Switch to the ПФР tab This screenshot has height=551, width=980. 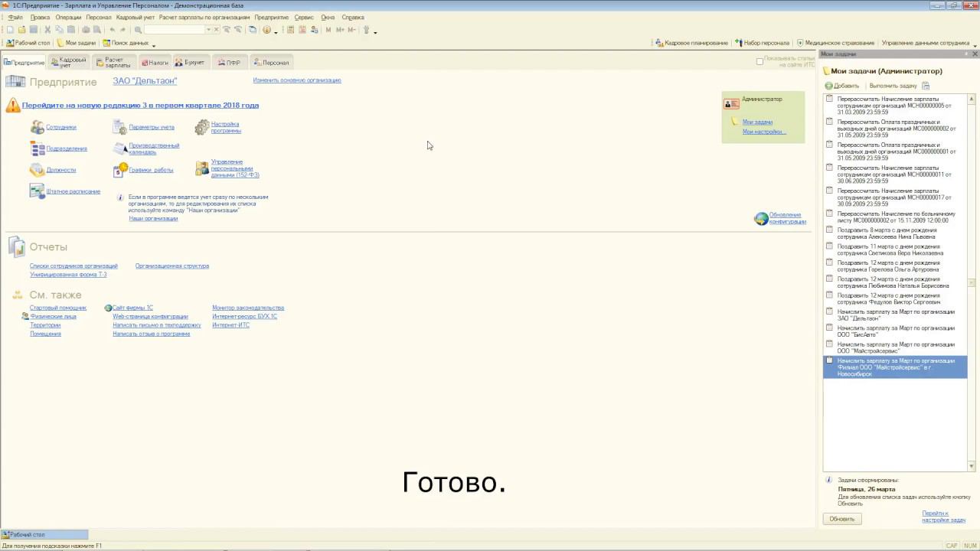point(229,62)
